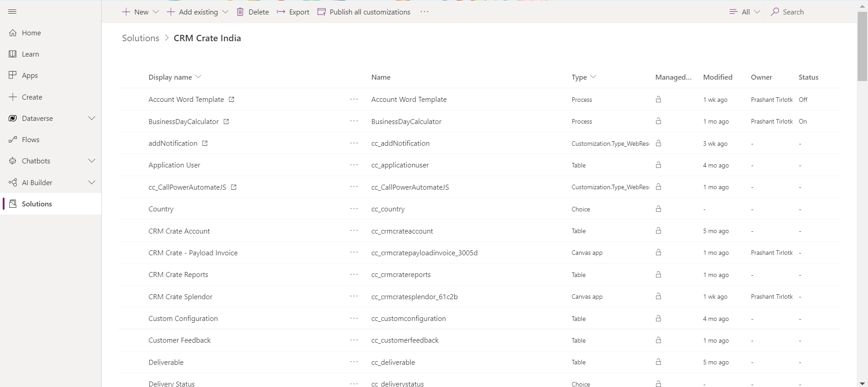Click Solutions breadcrumb link

141,38
